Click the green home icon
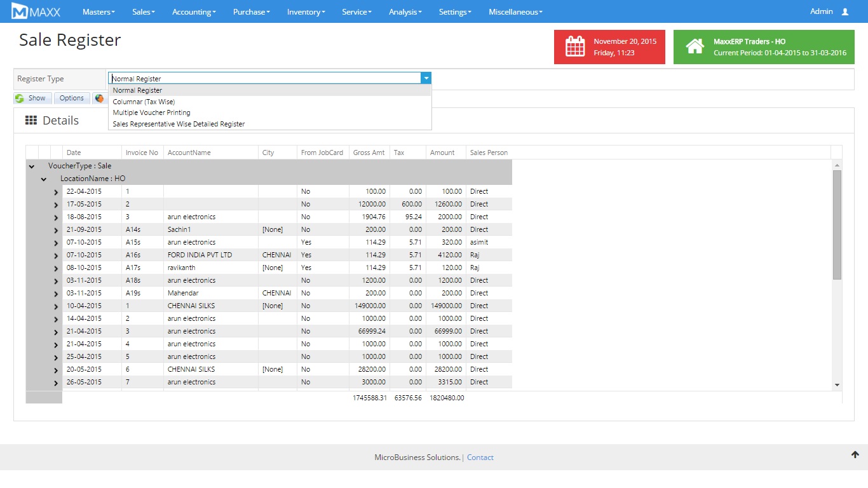868x488 pixels. pyautogui.click(x=695, y=47)
